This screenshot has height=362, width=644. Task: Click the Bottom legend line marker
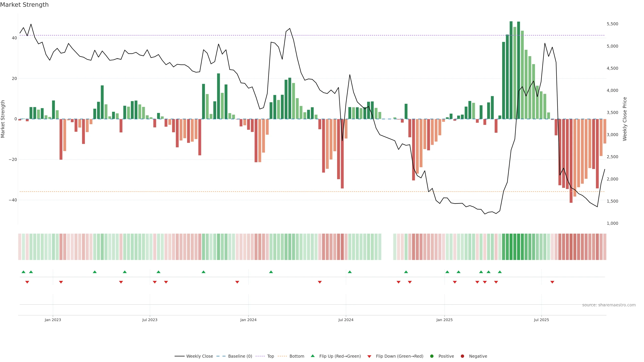(x=282, y=356)
